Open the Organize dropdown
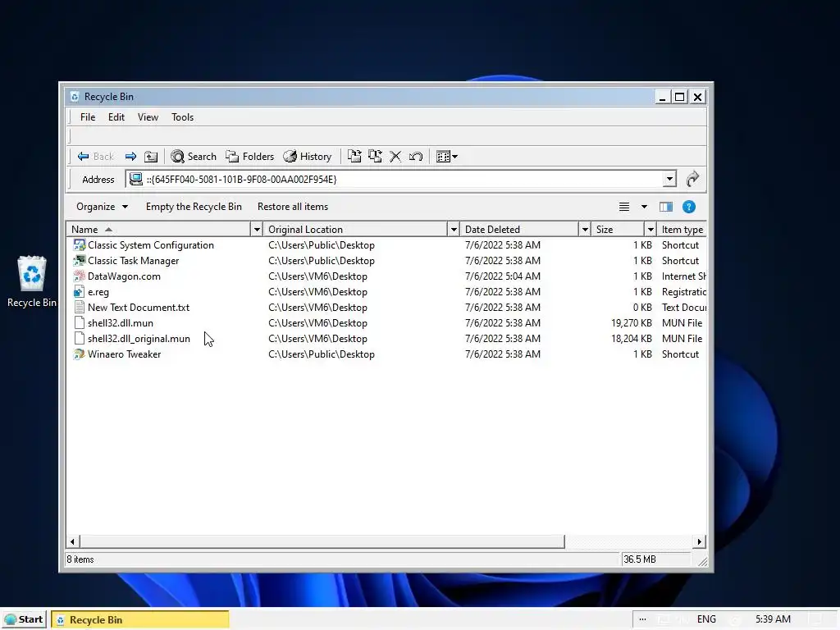The width and height of the screenshot is (840, 630). coord(102,207)
